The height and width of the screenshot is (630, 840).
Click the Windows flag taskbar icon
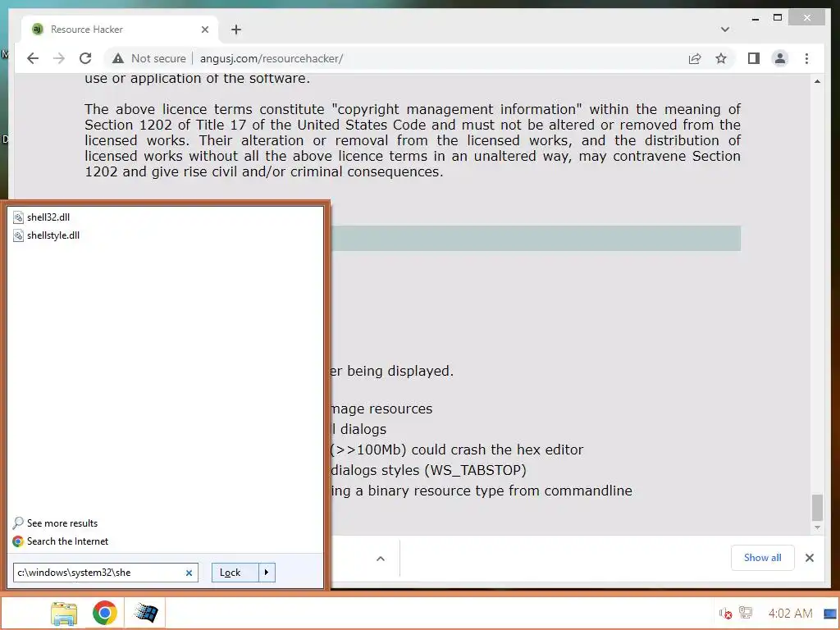pos(145,613)
